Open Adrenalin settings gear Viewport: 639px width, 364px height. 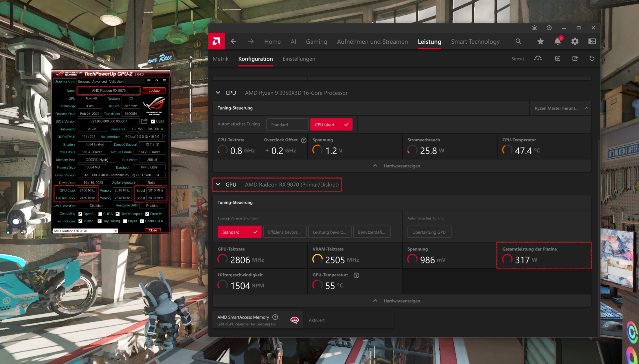(575, 42)
